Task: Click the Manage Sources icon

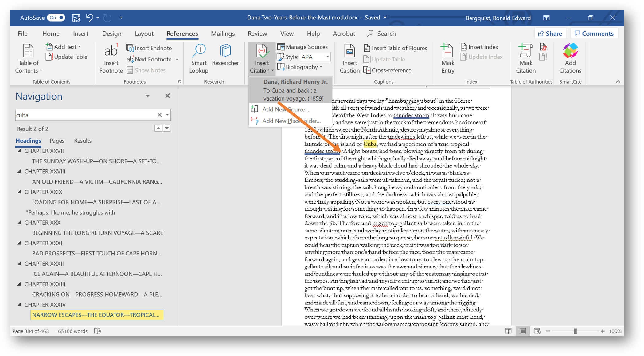Action: (x=281, y=47)
